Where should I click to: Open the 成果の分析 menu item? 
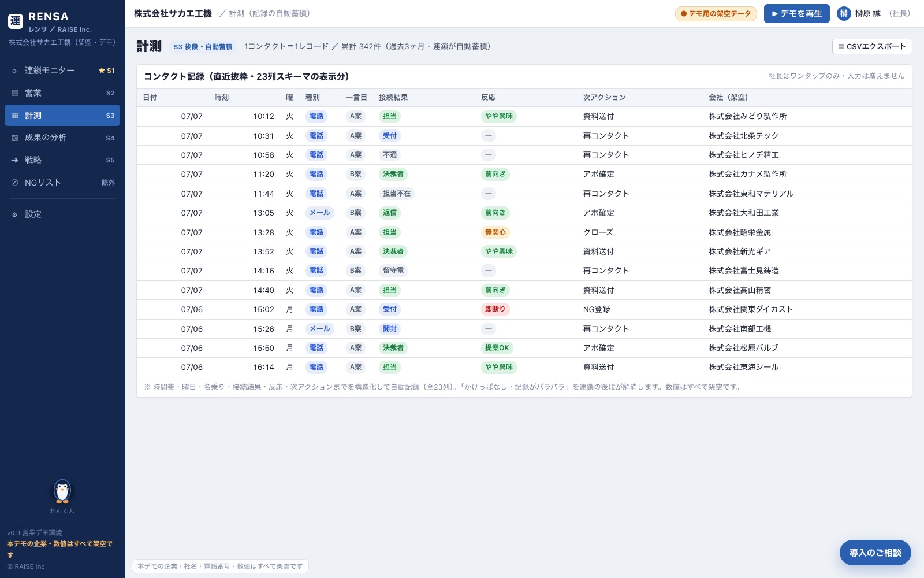click(62, 138)
